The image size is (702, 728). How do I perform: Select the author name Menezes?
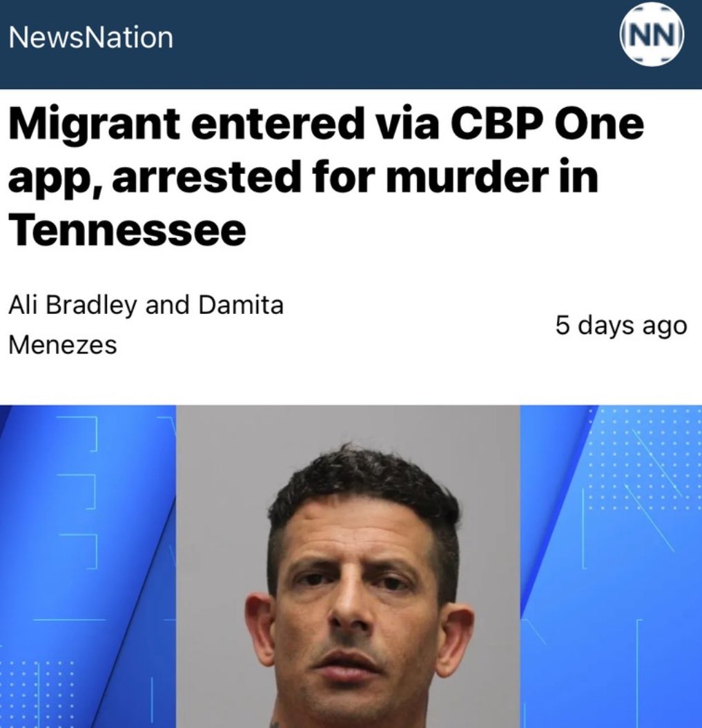coord(63,345)
